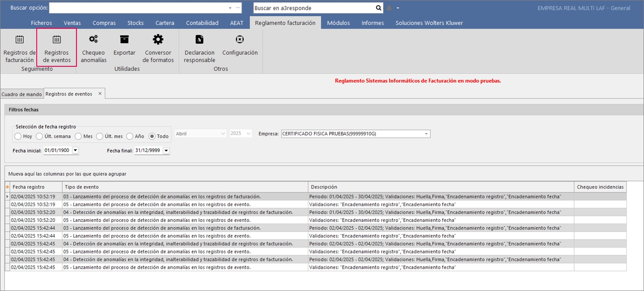Open the Registros de eventos ribbon button
644x291 pixels.
[x=57, y=49]
